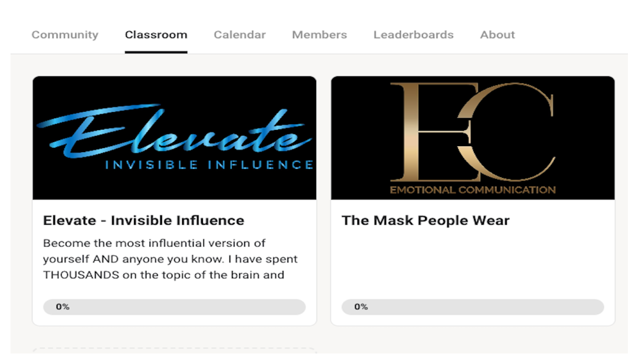Click the Elevate course description text
The width and height of the screenshot is (644, 363).
pyautogui.click(x=170, y=259)
